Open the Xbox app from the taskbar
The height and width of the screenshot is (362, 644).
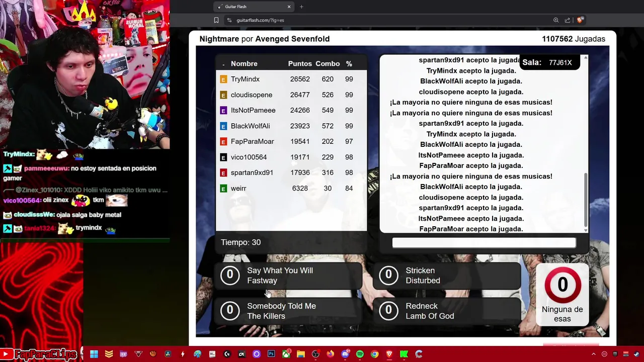coord(286,354)
